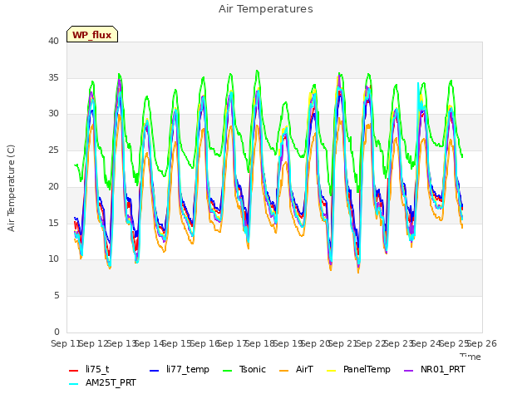The height and width of the screenshot is (399, 532).
Task: Click the purple NR01_PRT legend swatch
Action: (x=409, y=371)
